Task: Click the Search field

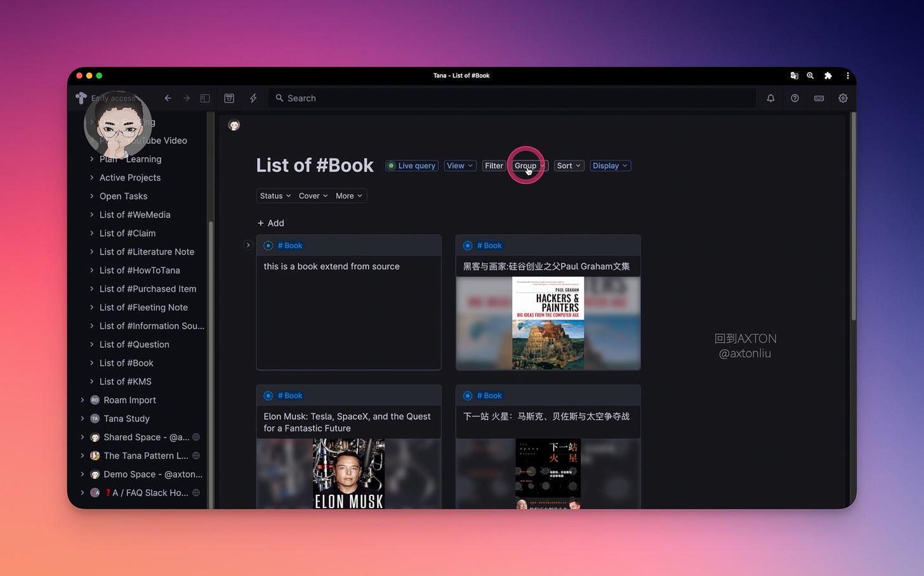Action: [513, 98]
